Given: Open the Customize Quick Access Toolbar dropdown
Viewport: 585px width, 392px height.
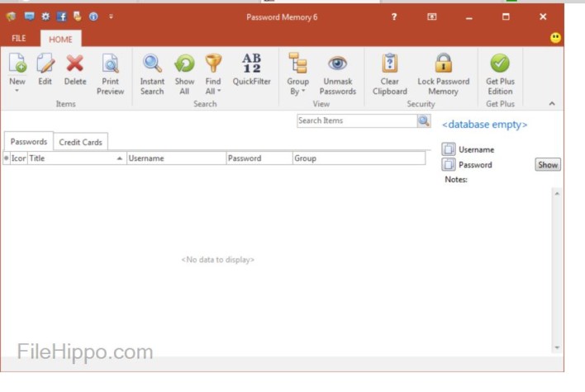Looking at the screenshot, I should click(111, 17).
